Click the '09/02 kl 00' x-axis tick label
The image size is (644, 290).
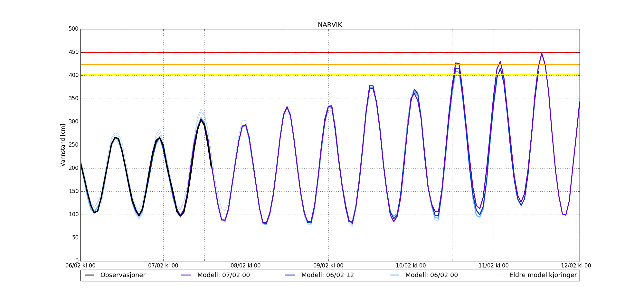(x=328, y=266)
